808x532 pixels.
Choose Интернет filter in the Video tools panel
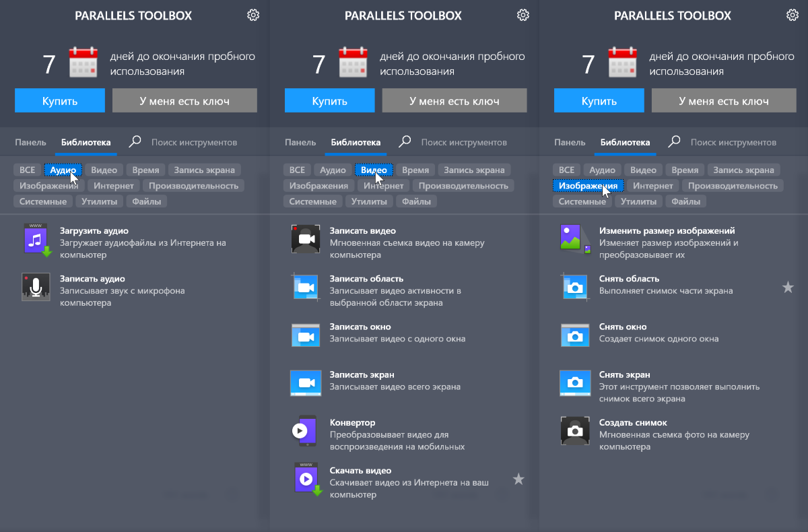(x=384, y=185)
